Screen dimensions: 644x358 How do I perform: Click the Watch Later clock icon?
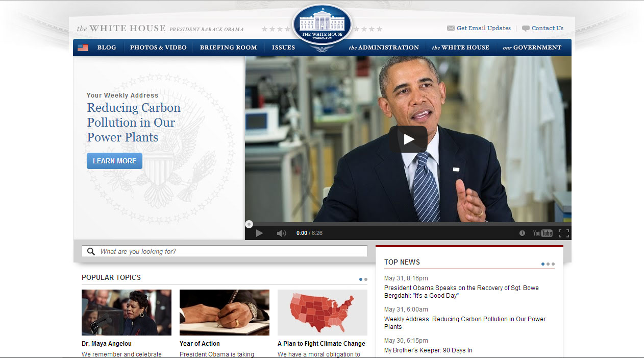pyautogui.click(x=522, y=233)
